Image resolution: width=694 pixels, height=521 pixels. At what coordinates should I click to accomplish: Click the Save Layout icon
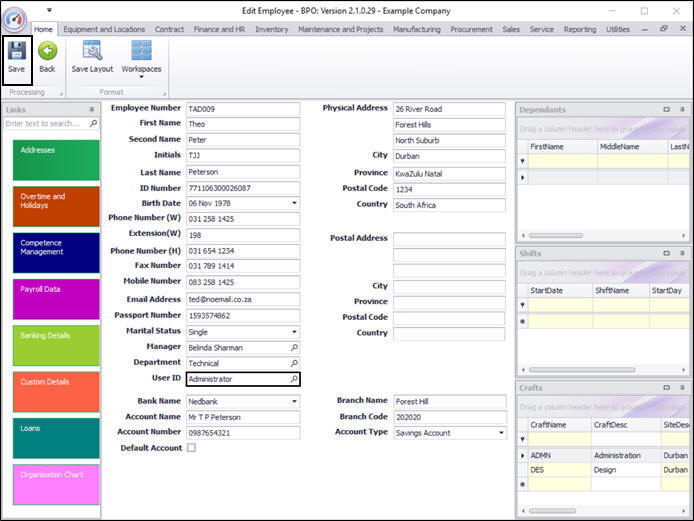92,52
